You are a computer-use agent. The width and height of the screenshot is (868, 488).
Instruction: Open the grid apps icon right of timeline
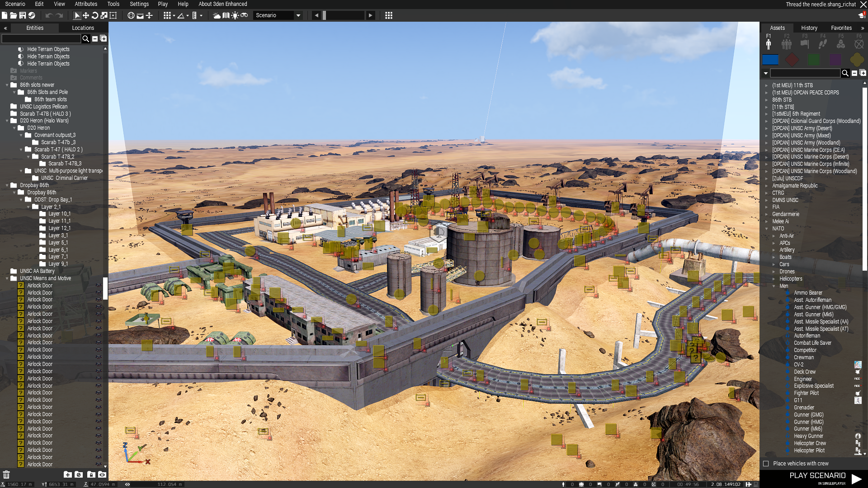[389, 15]
